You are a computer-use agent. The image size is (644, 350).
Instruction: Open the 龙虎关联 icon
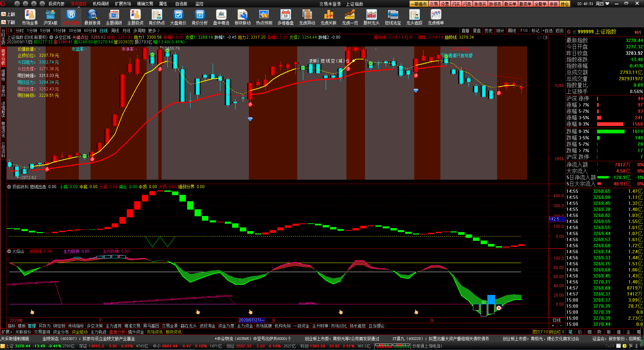(328, 17)
